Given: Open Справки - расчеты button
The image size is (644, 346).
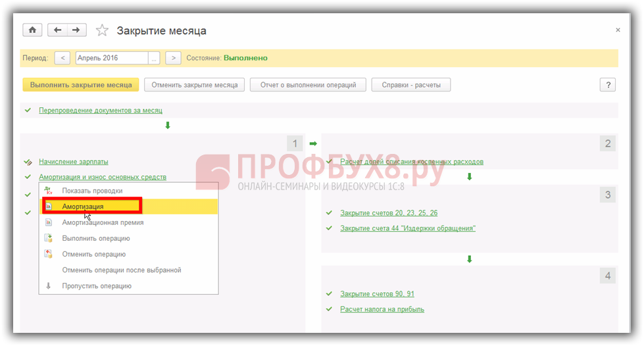Looking at the screenshot, I should tap(410, 85).
